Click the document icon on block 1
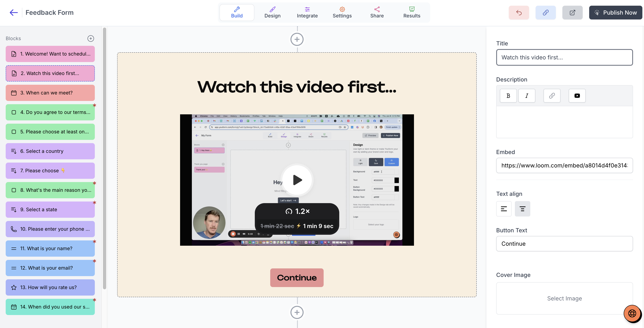This screenshot has width=644, height=328. point(14,54)
